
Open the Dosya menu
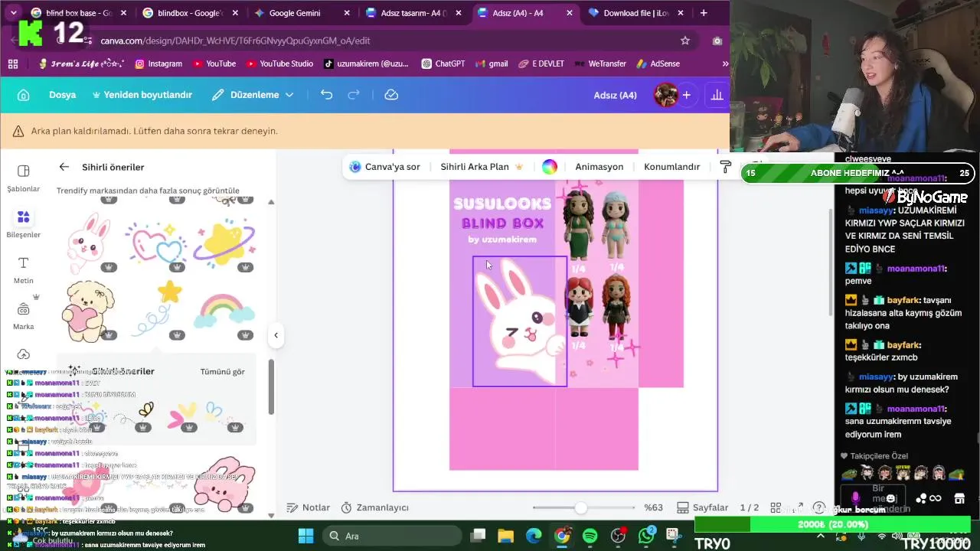pyautogui.click(x=63, y=95)
